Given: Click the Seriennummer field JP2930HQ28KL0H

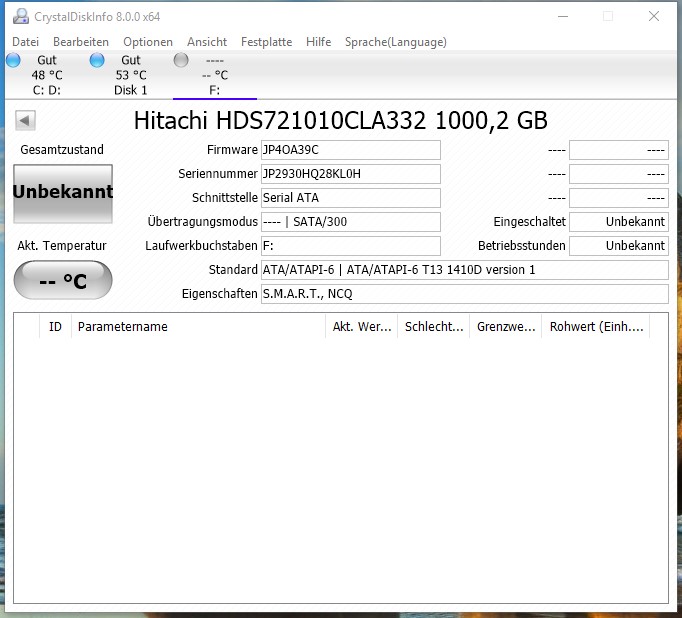Looking at the screenshot, I should [351, 174].
